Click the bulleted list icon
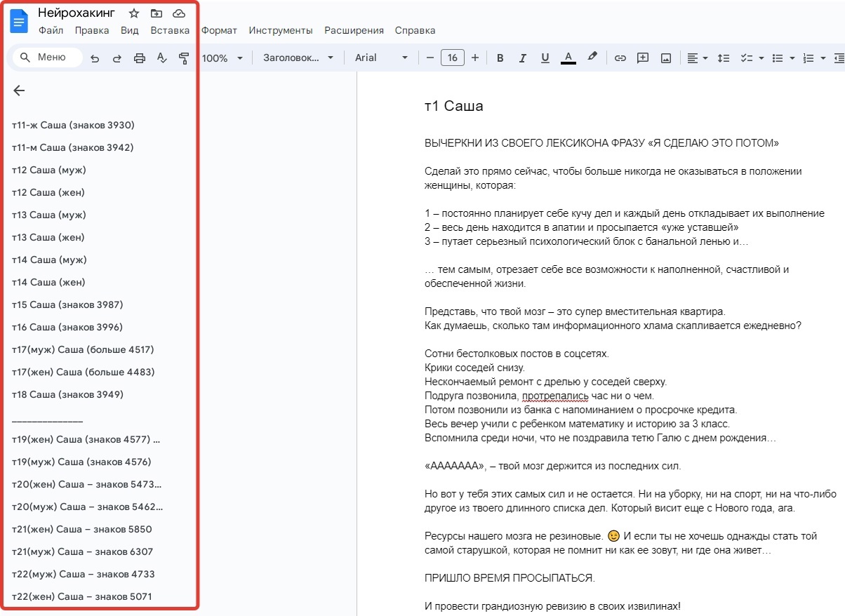This screenshot has height=616, width=845. pyautogui.click(x=778, y=58)
